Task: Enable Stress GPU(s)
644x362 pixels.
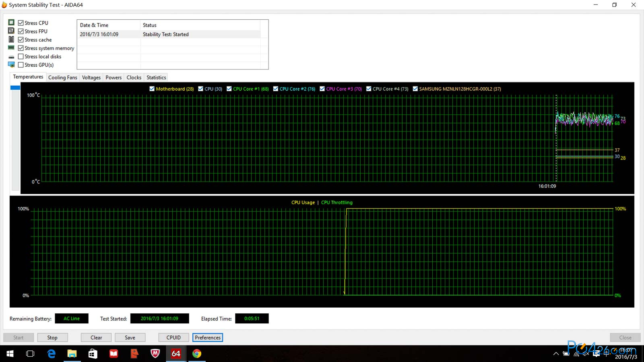Action: click(x=21, y=65)
